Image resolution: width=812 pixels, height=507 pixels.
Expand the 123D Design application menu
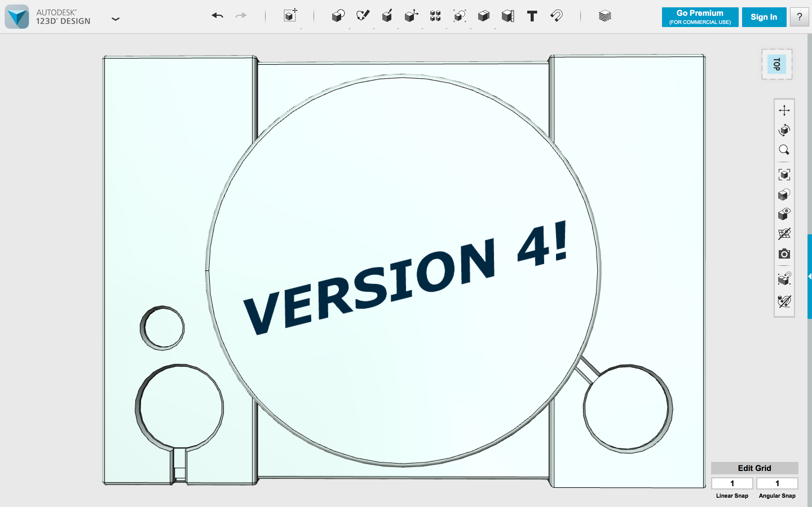click(115, 19)
